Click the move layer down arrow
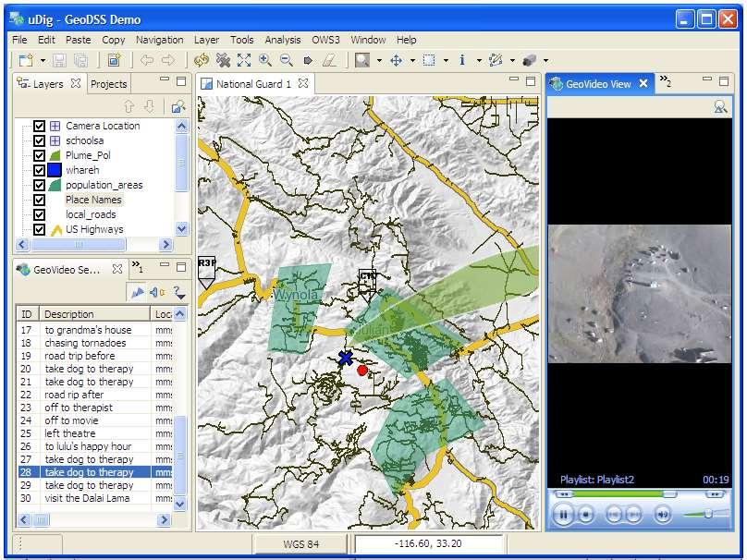Image resolution: width=747 pixels, height=560 pixels. pos(149,106)
